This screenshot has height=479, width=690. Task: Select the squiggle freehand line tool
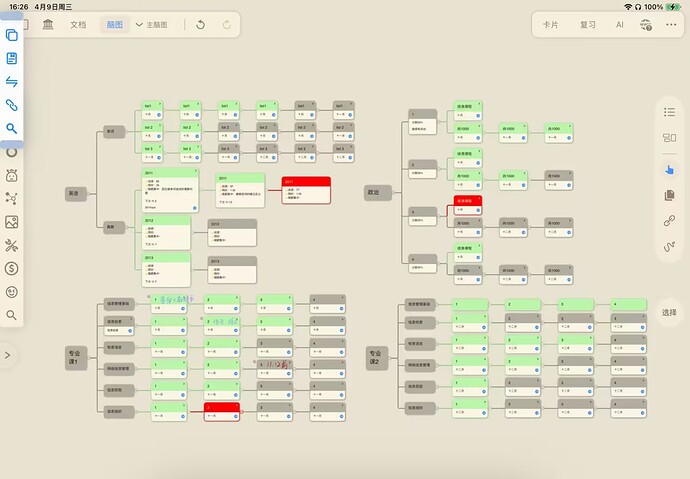tap(669, 246)
